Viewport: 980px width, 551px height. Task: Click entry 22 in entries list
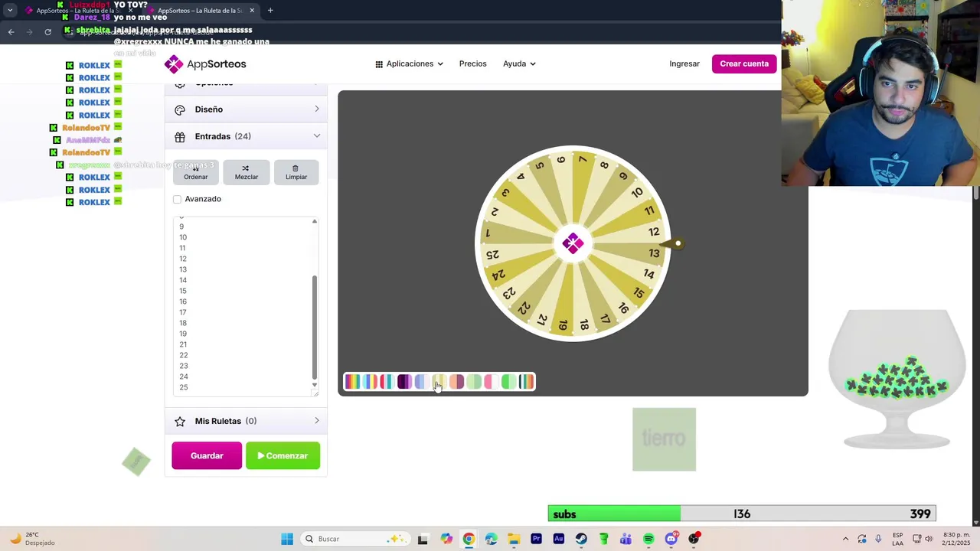[184, 355]
